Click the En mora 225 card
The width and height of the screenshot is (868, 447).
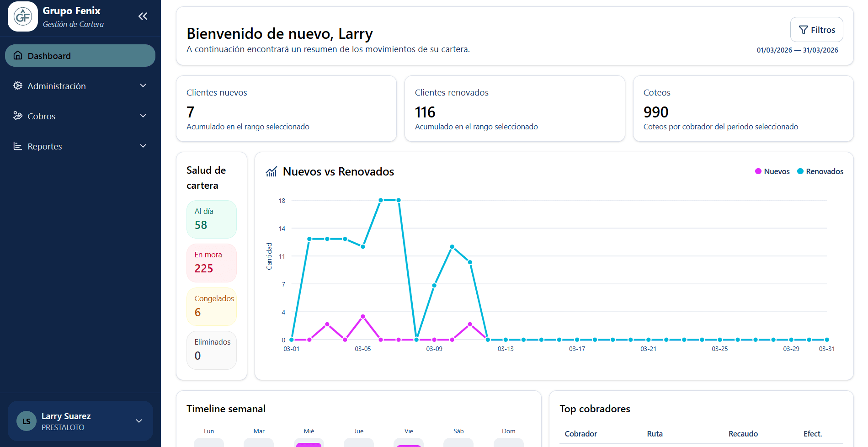(x=211, y=263)
